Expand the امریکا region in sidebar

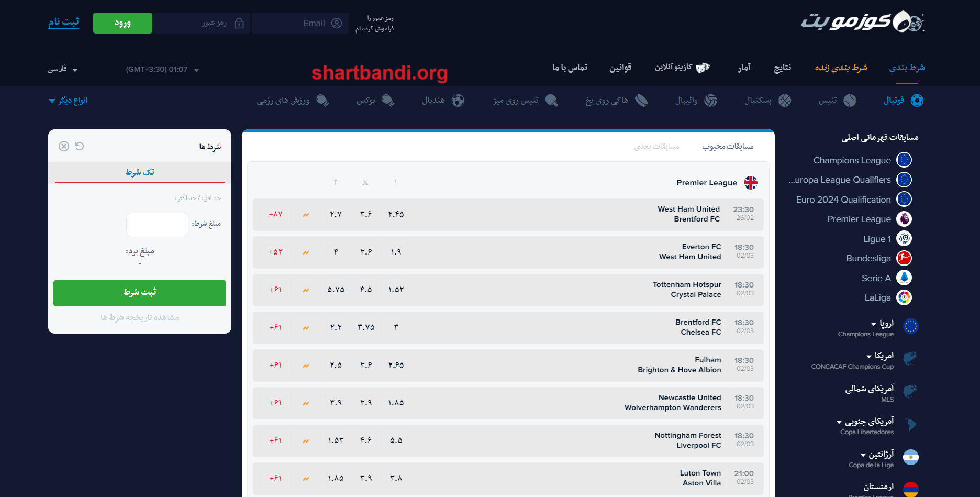tap(881, 356)
